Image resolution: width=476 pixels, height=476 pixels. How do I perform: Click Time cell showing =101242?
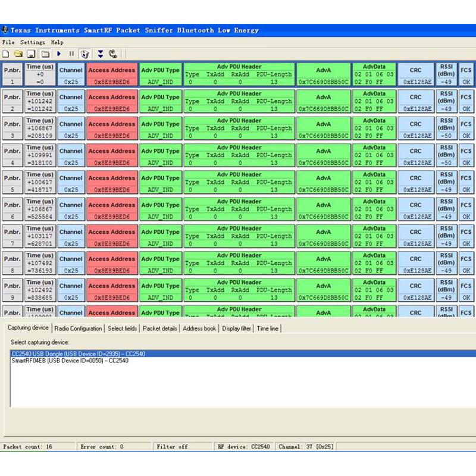(40, 101)
